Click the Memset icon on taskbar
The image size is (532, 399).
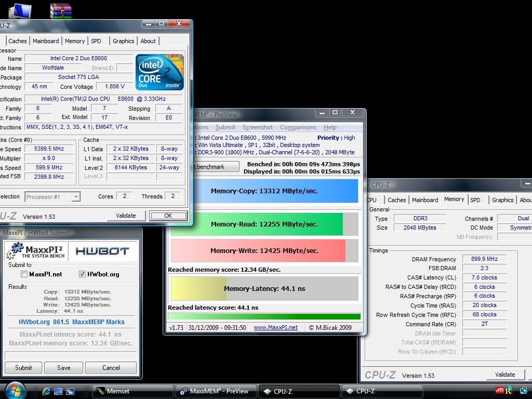[100, 391]
